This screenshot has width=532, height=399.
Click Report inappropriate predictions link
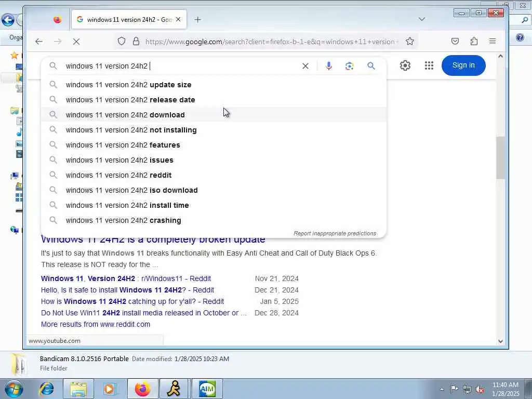pos(335,233)
